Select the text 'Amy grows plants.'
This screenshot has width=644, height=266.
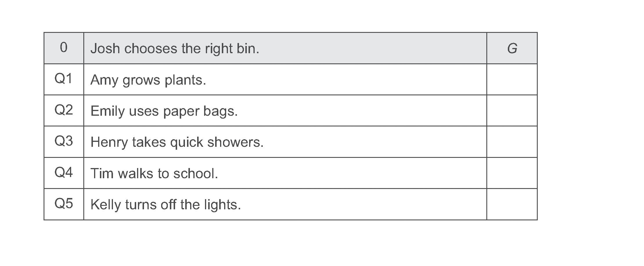click(148, 80)
